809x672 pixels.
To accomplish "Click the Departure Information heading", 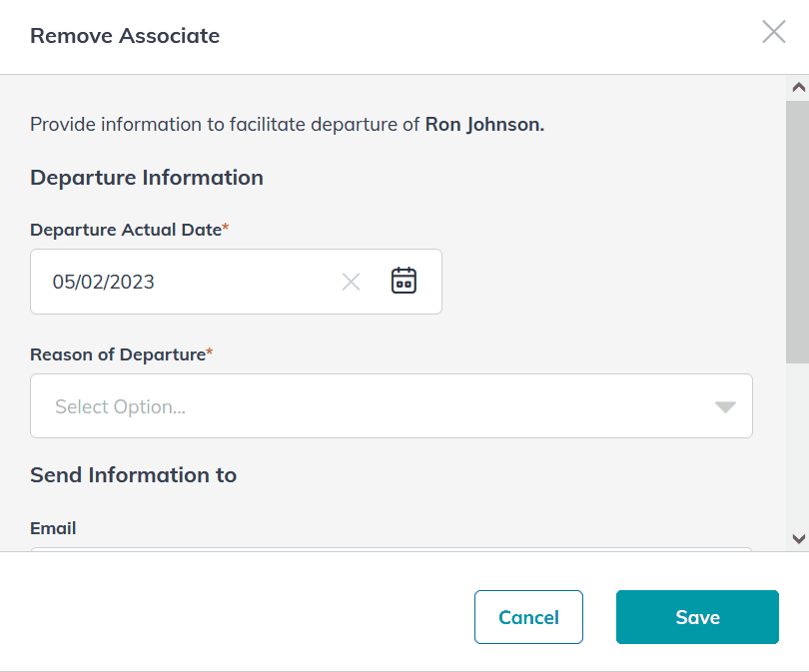I will click(147, 178).
